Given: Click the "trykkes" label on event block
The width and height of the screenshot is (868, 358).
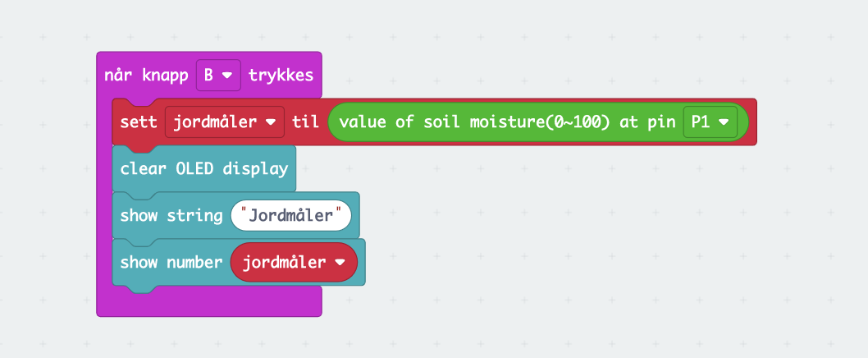Looking at the screenshot, I should click(280, 76).
